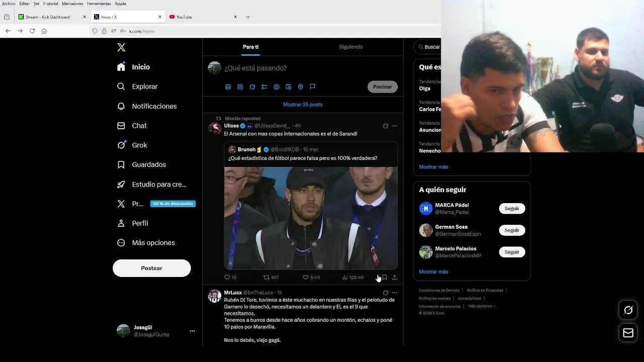The width and height of the screenshot is (644, 362).
Task: Click Grok icon on Ulises post
Action: click(385, 126)
